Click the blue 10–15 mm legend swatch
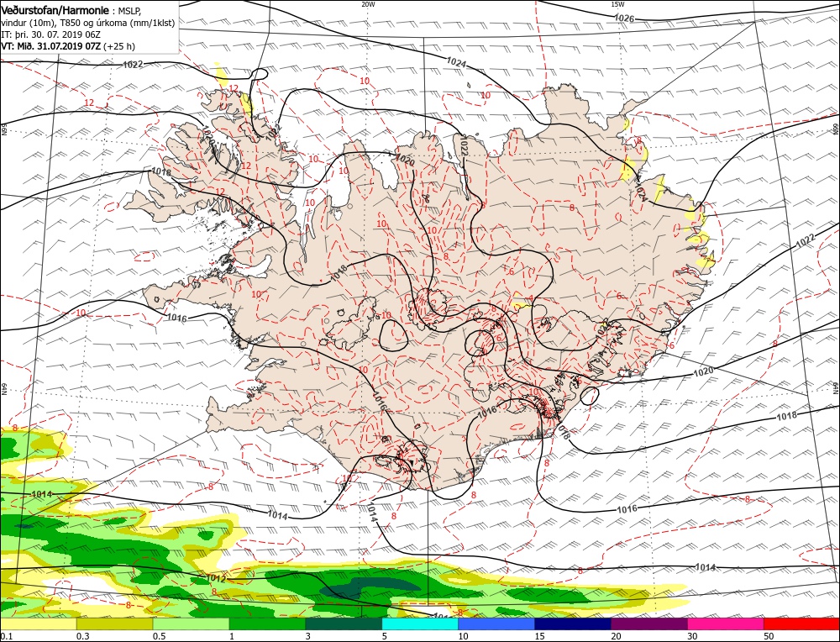 coord(496,624)
